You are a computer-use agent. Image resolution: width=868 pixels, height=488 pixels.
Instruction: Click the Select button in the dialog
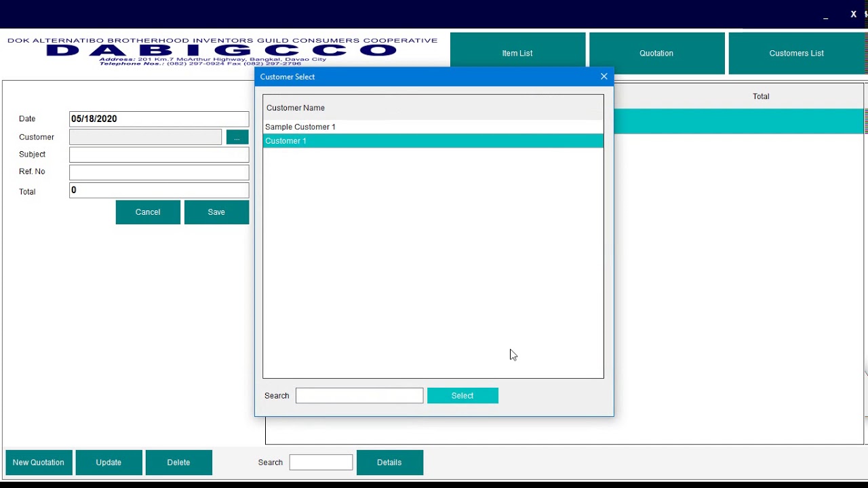462,396
